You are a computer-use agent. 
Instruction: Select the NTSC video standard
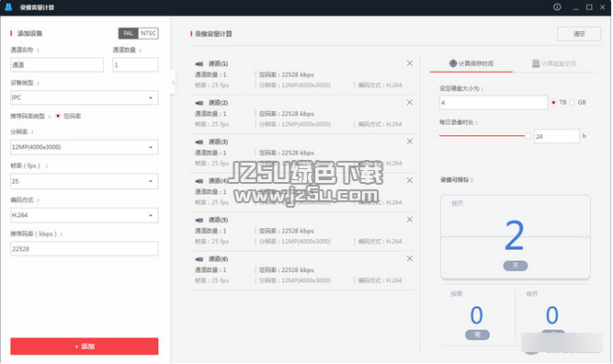tap(148, 33)
